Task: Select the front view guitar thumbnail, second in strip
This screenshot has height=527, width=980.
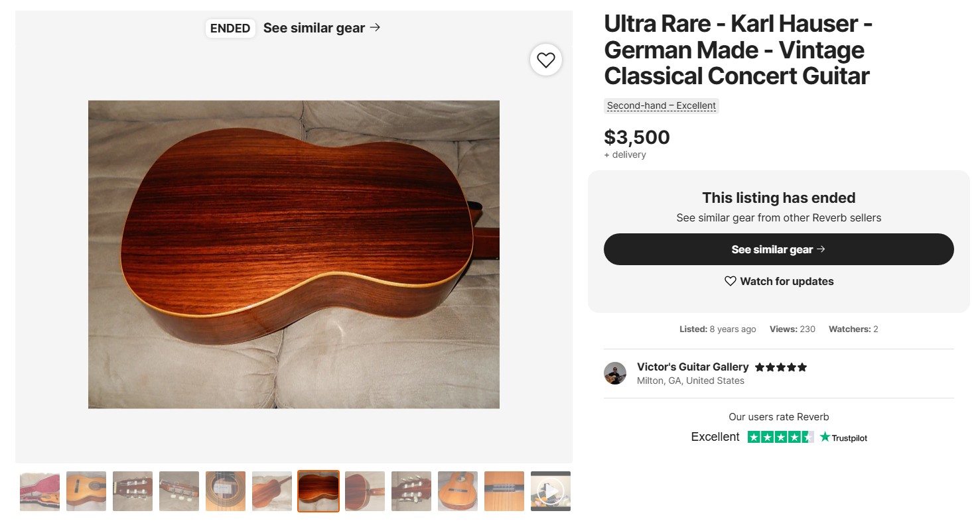Action: click(x=86, y=491)
